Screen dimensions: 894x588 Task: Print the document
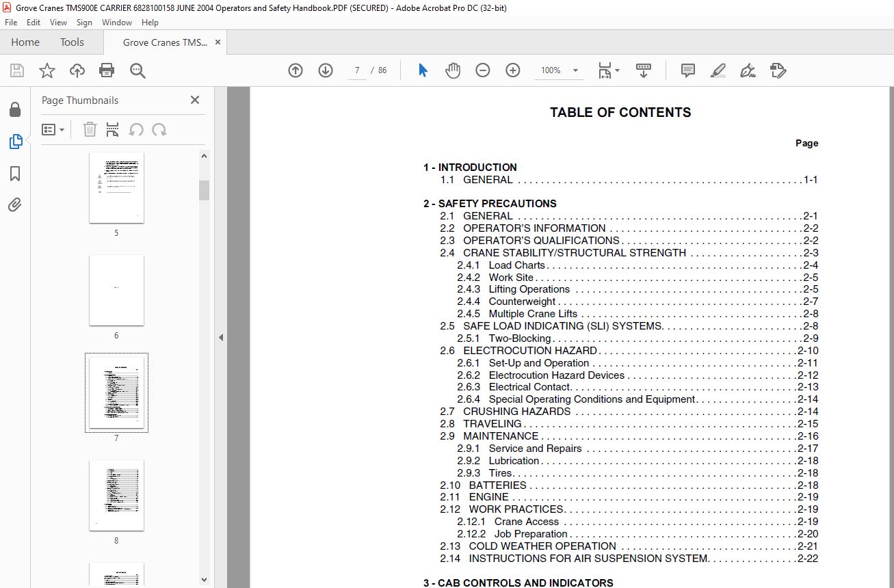(107, 70)
